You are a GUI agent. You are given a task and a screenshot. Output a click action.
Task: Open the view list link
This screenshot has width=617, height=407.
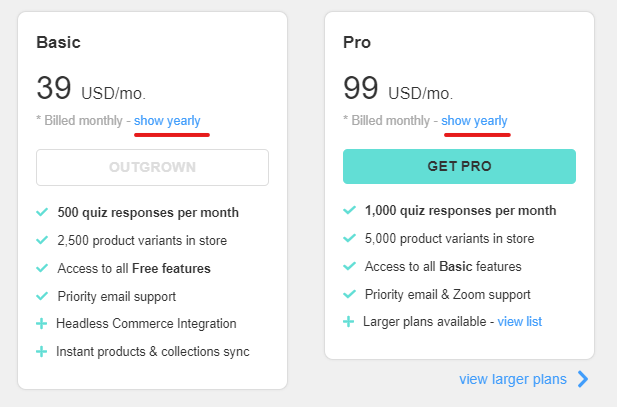[x=519, y=322]
